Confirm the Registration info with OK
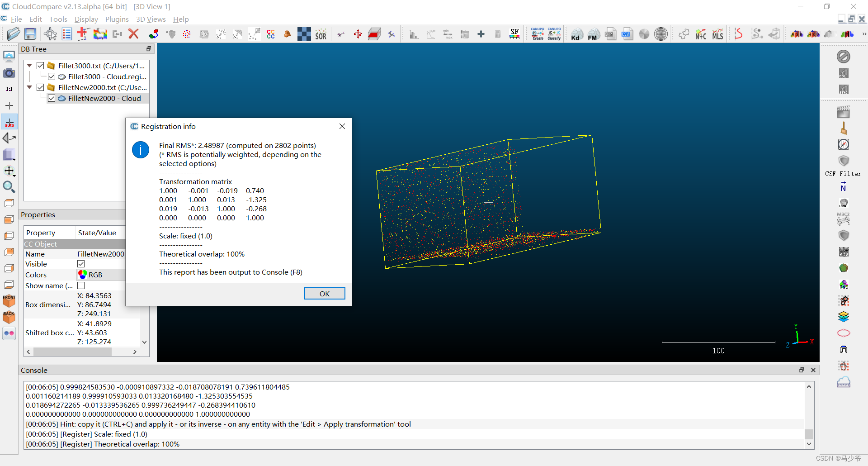Image resolution: width=868 pixels, height=466 pixels. click(324, 293)
